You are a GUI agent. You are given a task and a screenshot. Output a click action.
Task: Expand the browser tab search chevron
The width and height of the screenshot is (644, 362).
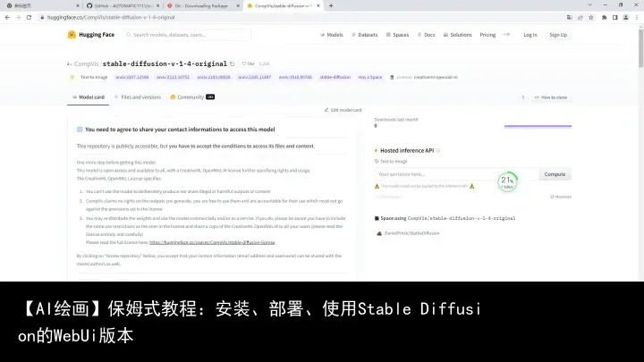coord(589,5)
